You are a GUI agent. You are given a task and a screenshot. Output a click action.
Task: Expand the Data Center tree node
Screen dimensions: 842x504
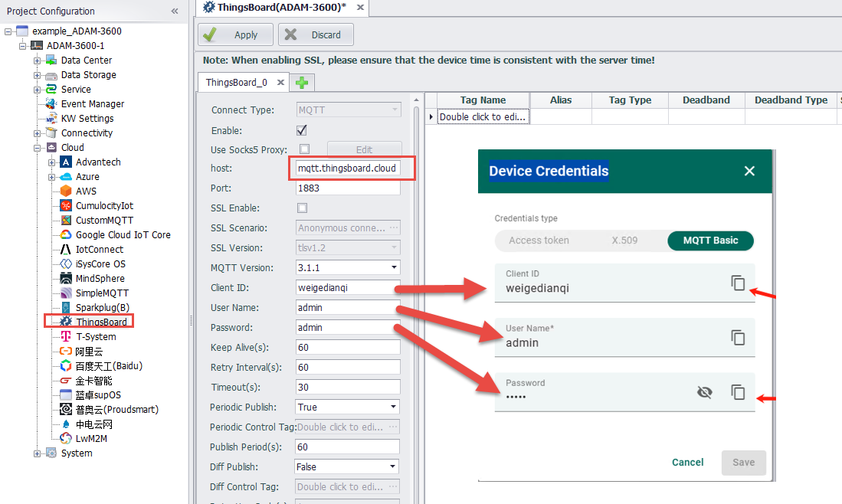37,61
